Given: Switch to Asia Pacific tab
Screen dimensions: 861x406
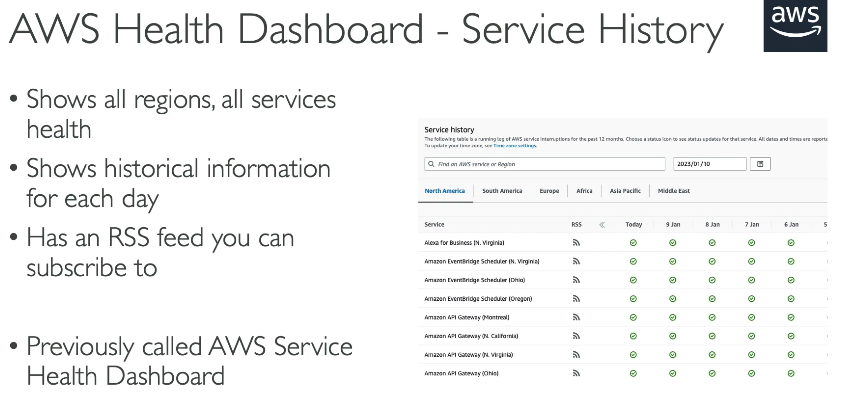Looking at the screenshot, I should click(625, 191).
